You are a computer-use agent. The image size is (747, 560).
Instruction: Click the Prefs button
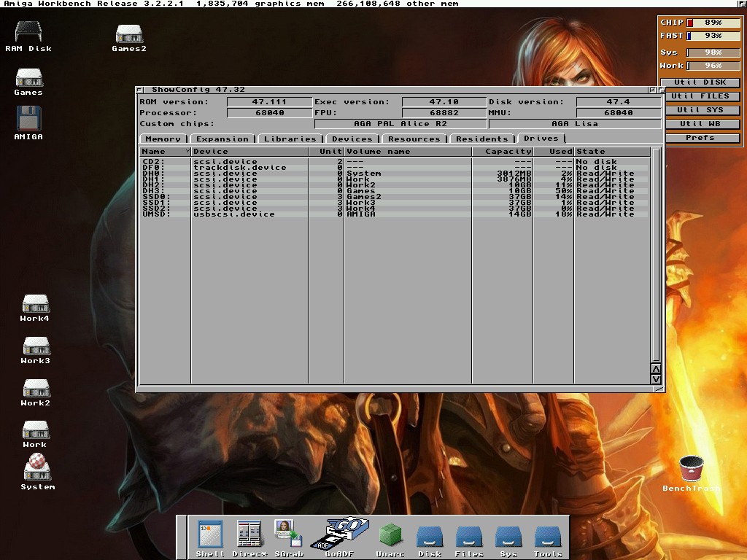(700, 138)
